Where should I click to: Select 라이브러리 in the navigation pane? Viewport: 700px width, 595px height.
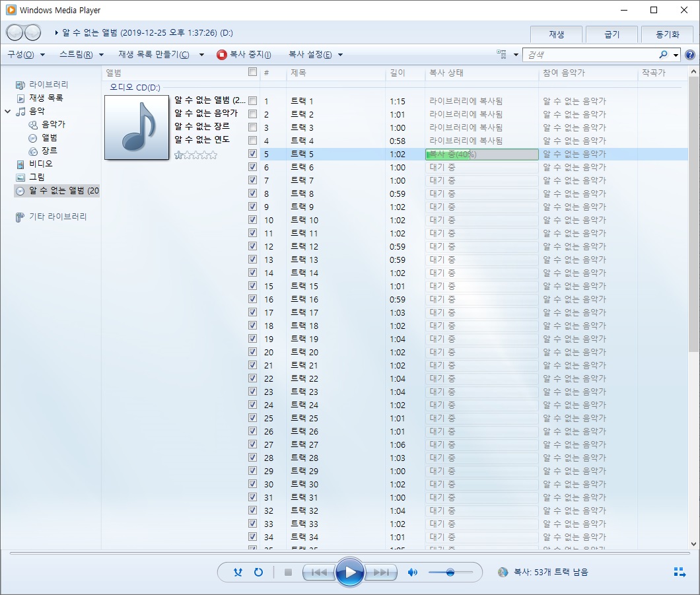[48, 85]
